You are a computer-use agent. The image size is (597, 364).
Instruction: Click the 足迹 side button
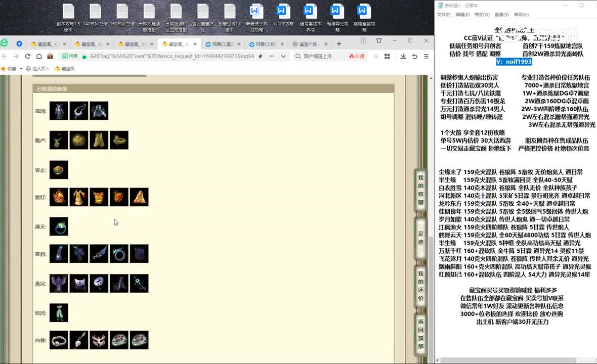(420, 238)
